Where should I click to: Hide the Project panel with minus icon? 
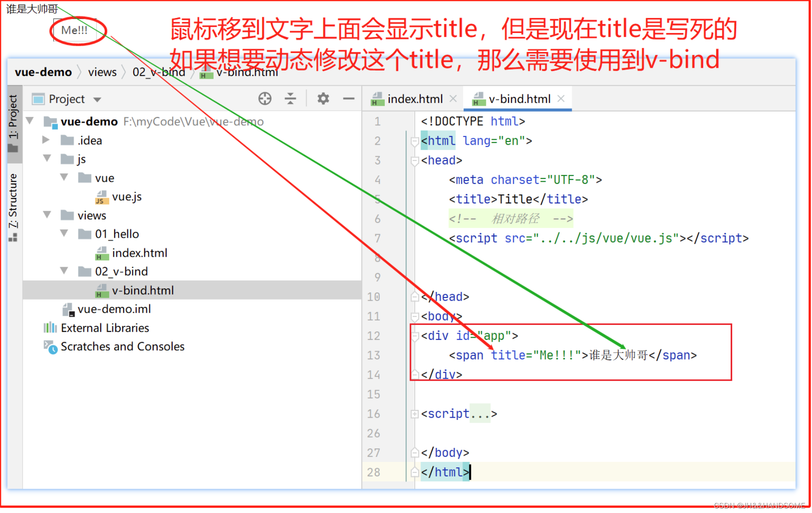pos(349,99)
